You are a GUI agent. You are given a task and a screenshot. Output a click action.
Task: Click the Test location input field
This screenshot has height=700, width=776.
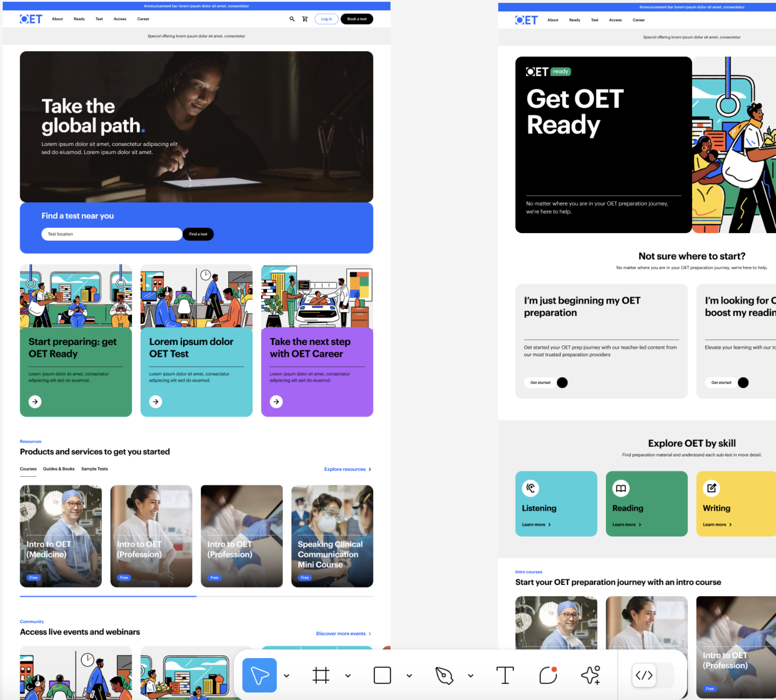pyautogui.click(x=112, y=234)
